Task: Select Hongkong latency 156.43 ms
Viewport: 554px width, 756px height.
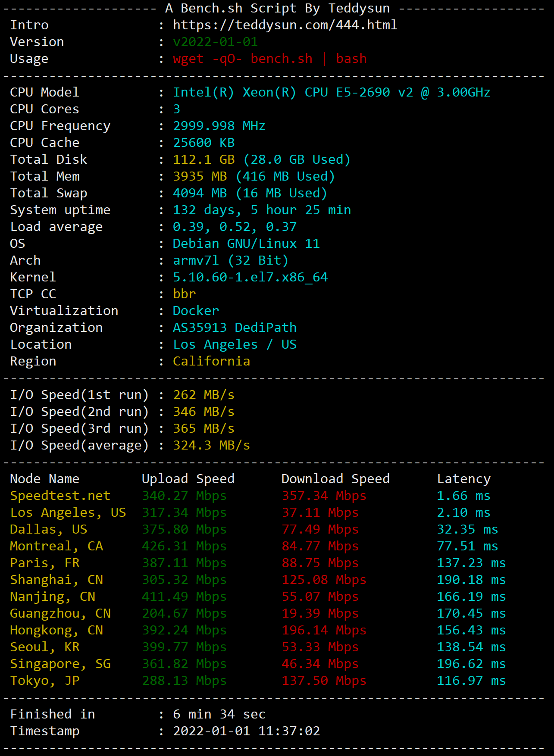Action: 471,630
